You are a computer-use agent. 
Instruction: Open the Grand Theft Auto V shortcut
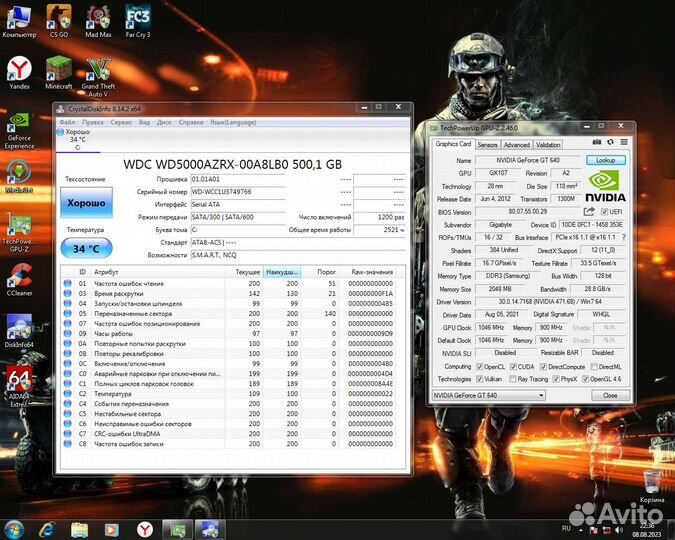(x=98, y=77)
